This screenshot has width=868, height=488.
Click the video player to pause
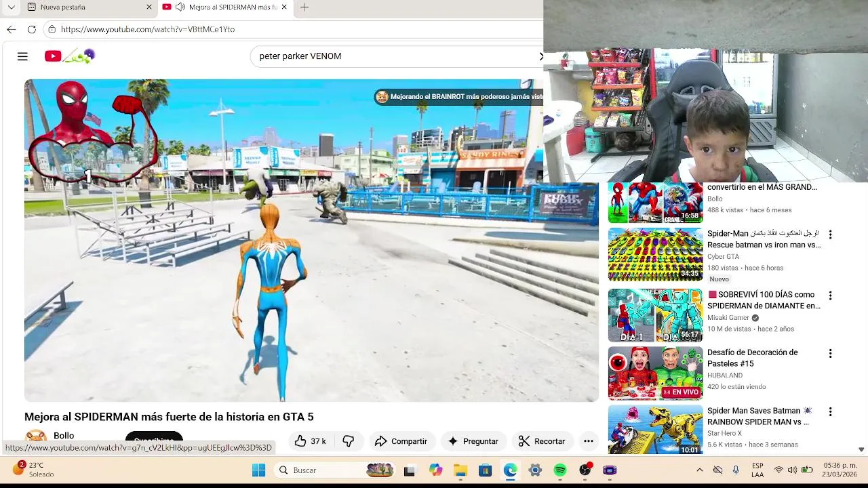tap(311, 241)
